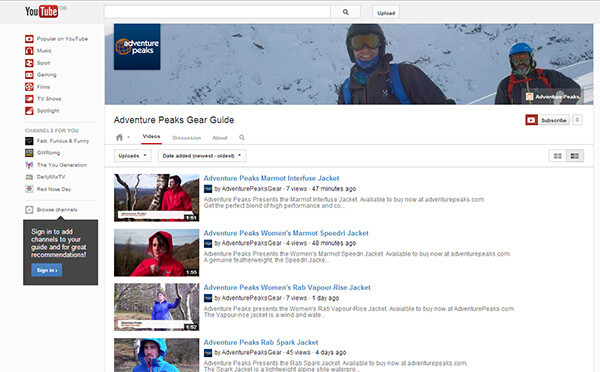Click AdventurePeaksGear under Marmot Interfuse Jacket
This screenshot has width=600, height=372.
click(x=251, y=189)
